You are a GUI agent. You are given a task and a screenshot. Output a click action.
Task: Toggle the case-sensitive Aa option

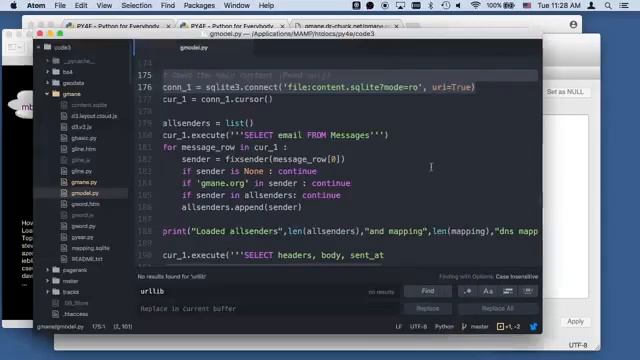tap(488, 291)
